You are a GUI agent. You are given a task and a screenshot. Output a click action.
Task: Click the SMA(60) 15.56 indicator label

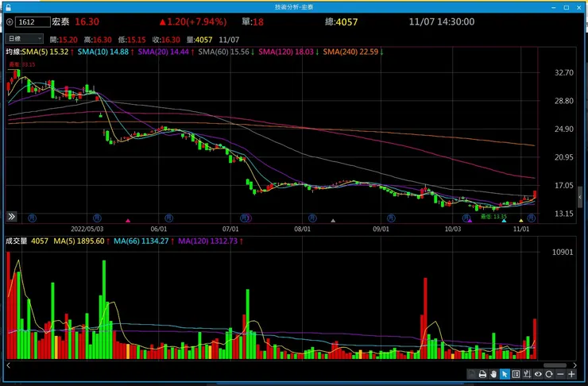[x=223, y=52]
